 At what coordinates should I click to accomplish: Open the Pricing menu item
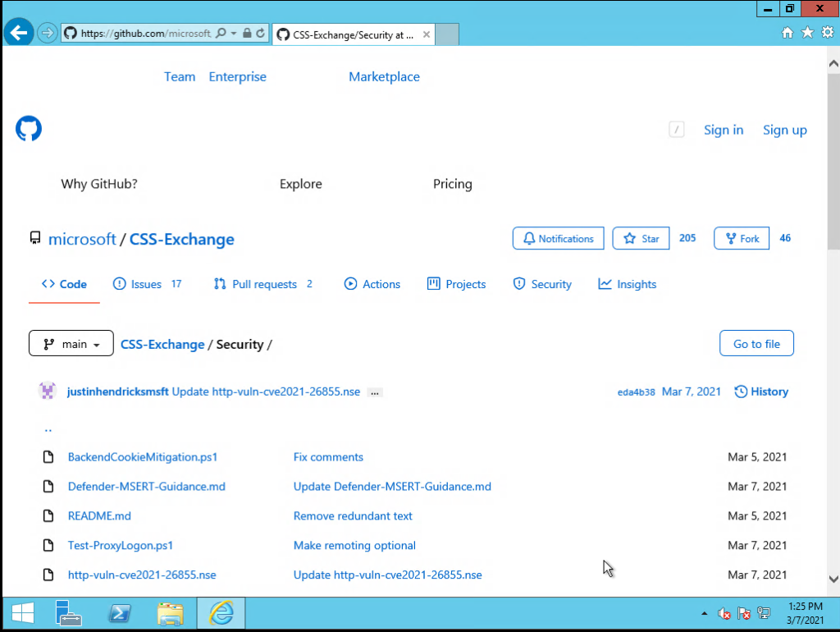pos(453,184)
